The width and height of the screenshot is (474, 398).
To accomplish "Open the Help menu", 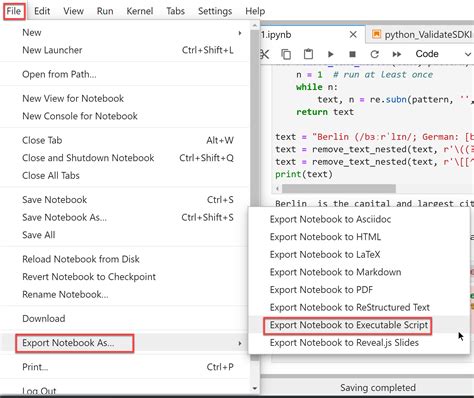I will pos(255,11).
